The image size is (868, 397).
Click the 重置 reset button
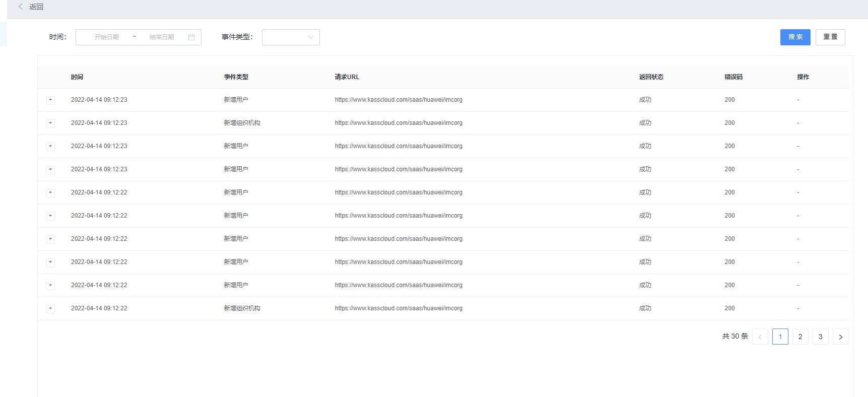click(830, 37)
